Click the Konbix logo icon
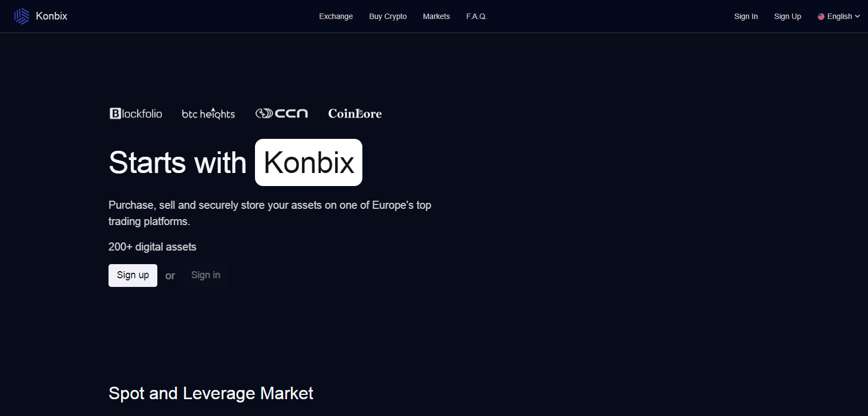868x416 pixels. pos(22,16)
